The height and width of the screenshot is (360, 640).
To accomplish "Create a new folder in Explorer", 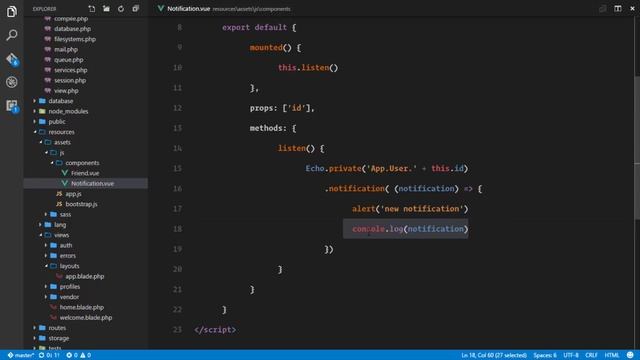I will (x=106, y=9).
